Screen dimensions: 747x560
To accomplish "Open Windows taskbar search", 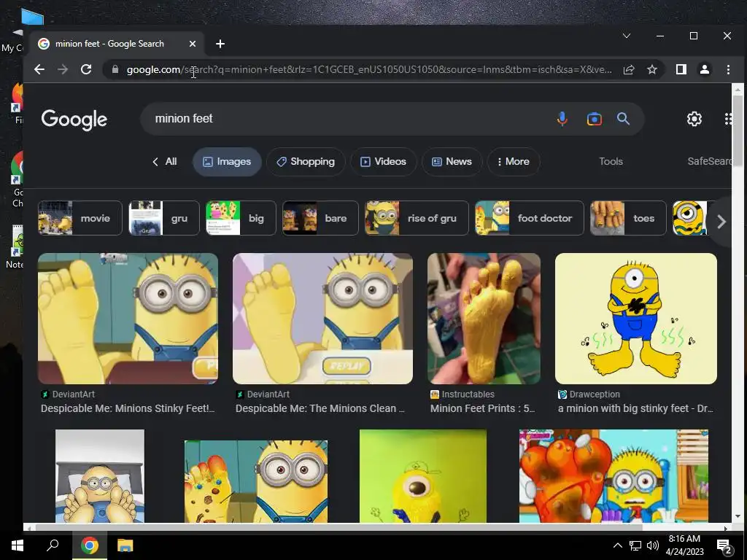I will point(53,545).
